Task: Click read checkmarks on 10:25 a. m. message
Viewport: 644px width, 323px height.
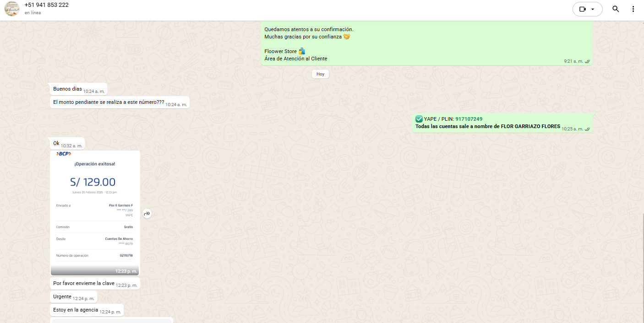Action: [x=587, y=129]
